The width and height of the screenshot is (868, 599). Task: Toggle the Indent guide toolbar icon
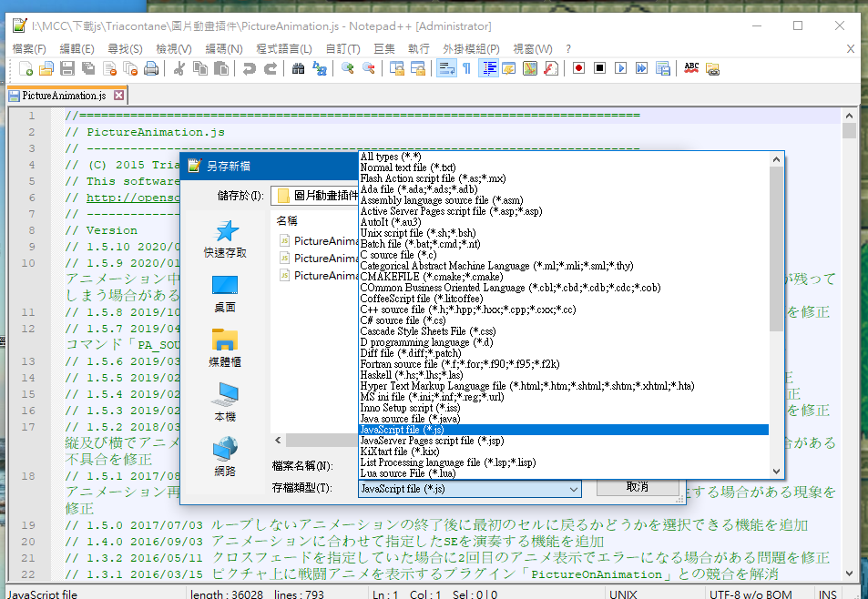tap(489, 68)
